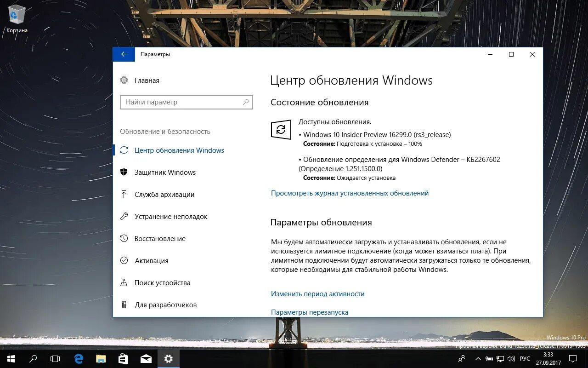Open Task View on the taskbar

(x=55, y=359)
